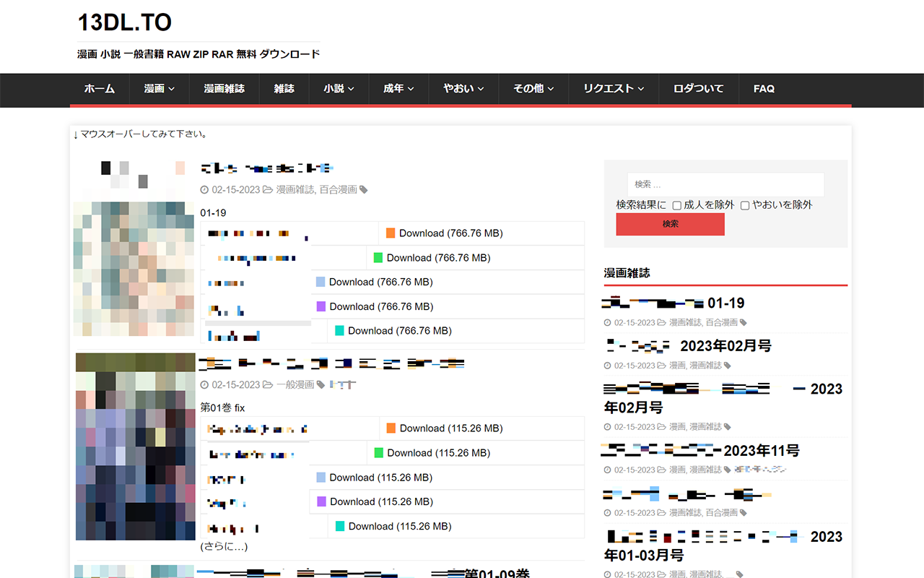
Task: Expand the リクエスト menu
Action: [x=614, y=89]
